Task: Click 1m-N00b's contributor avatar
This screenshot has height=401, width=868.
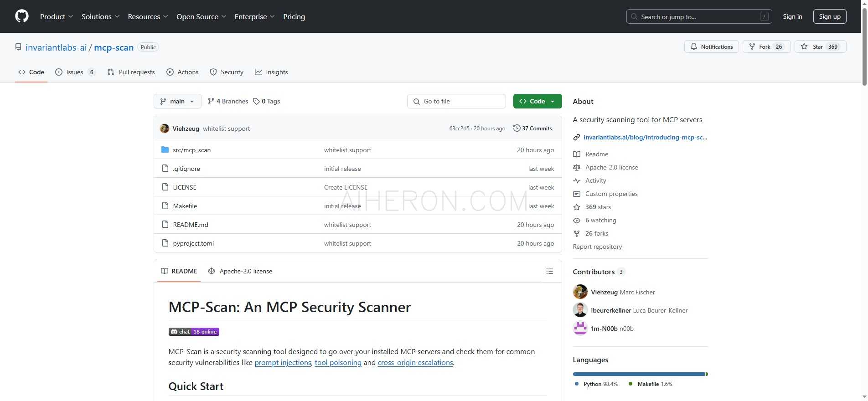Action: [580, 328]
